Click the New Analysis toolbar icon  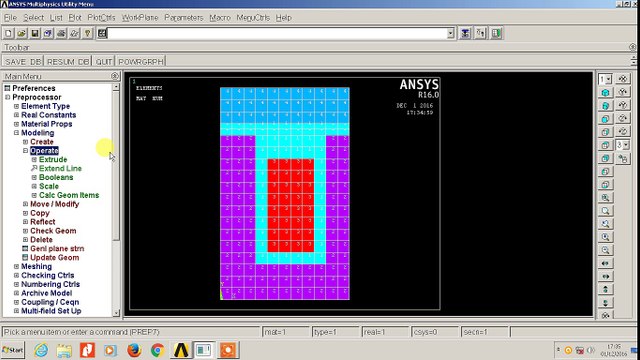(x=9, y=33)
